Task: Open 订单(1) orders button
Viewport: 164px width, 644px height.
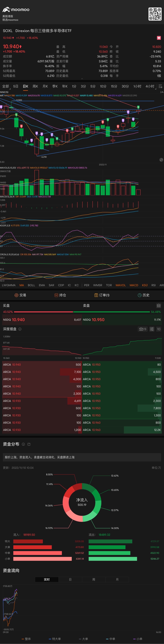Action: 102,295
